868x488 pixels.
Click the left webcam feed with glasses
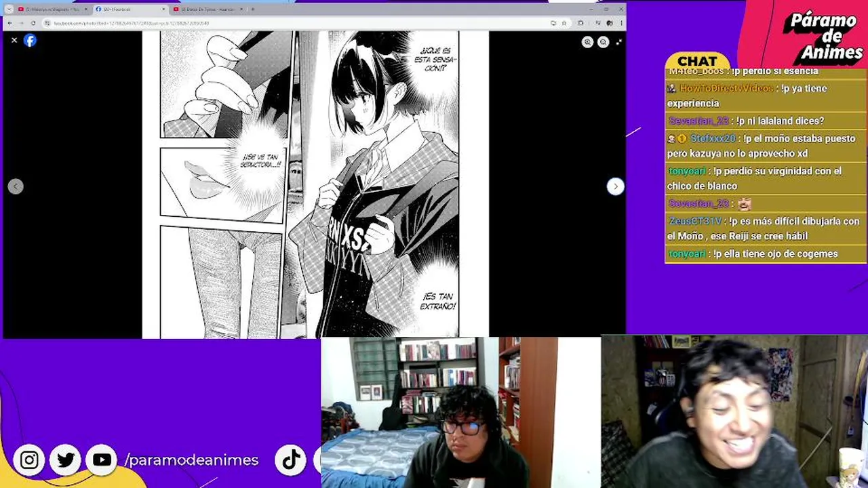pos(460,412)
